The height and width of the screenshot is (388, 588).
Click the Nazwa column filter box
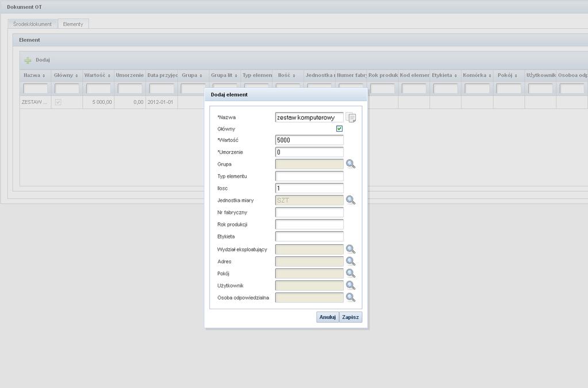point(35,89)
